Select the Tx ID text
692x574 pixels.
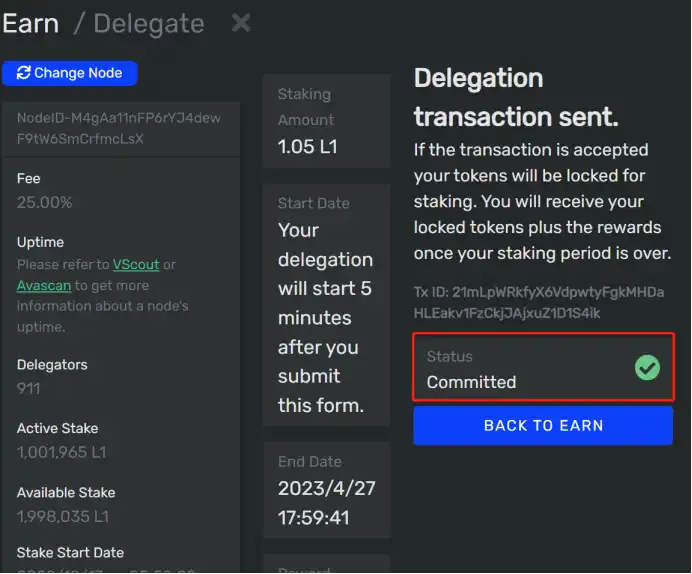pyautogui.click(x=538, y=303)
